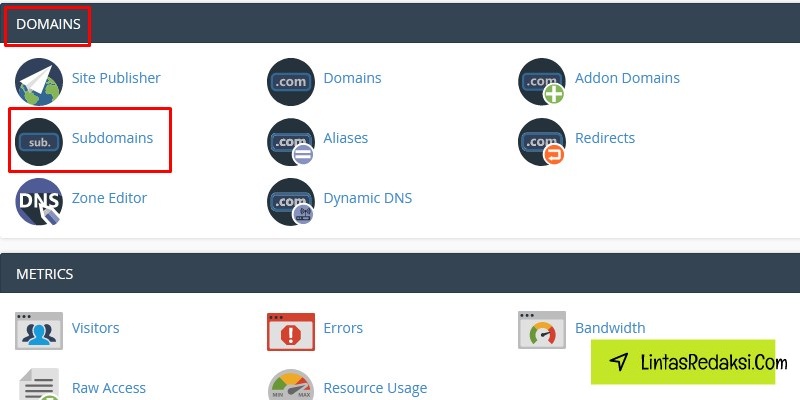Viewport: 800px width, 400px height.
Task: Collapse the METRICS section header
Action: tap(400, 273)
